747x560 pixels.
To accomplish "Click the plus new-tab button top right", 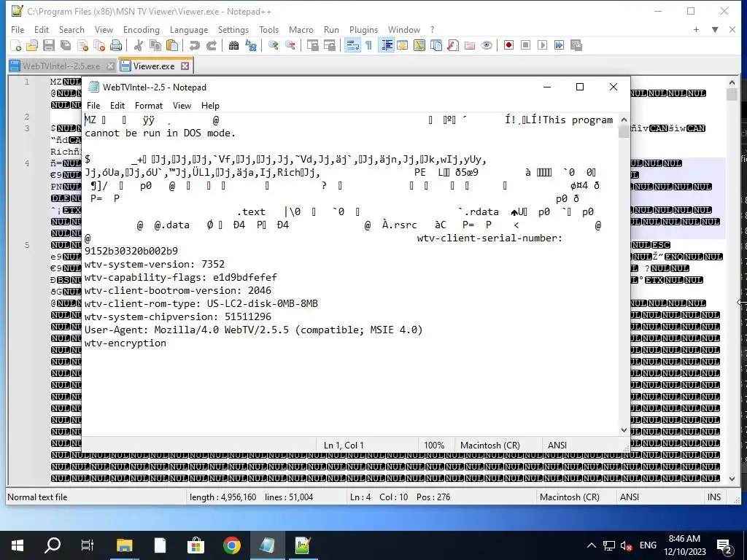I will pyautogui.click(x=696, y=29).
